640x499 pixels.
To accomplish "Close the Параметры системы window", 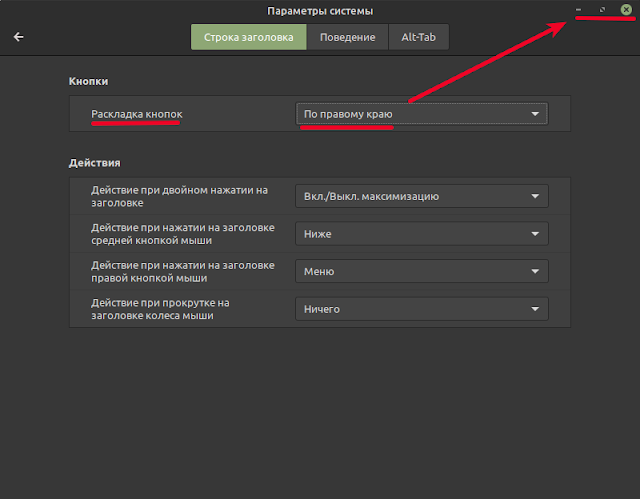I will (626, 9).
